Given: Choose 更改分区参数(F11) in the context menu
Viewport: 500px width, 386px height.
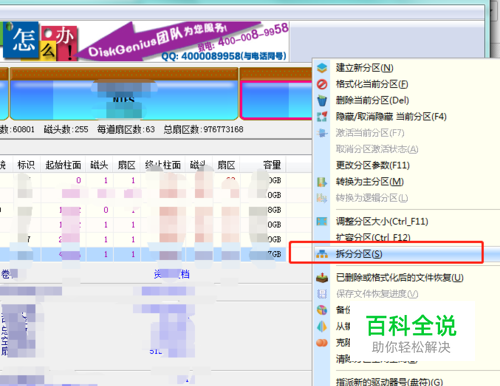Looking at the screenshot, I should [373, 165].
